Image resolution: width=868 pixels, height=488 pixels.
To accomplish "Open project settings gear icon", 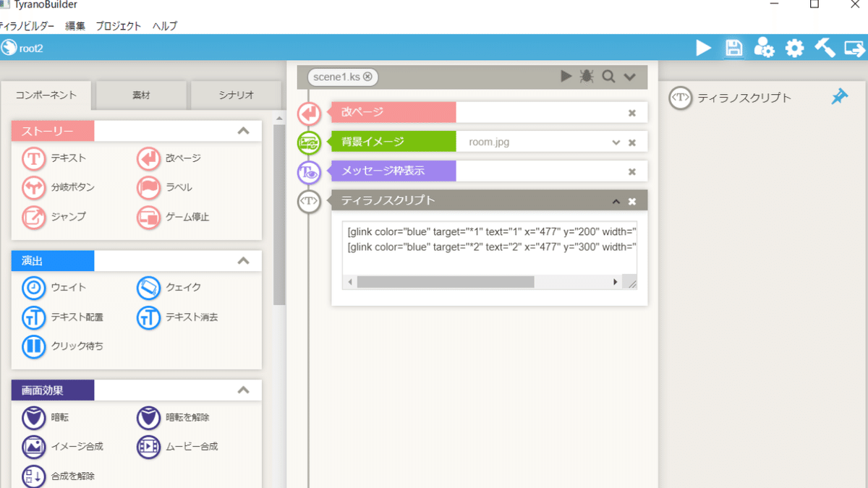I will point(795,48).
